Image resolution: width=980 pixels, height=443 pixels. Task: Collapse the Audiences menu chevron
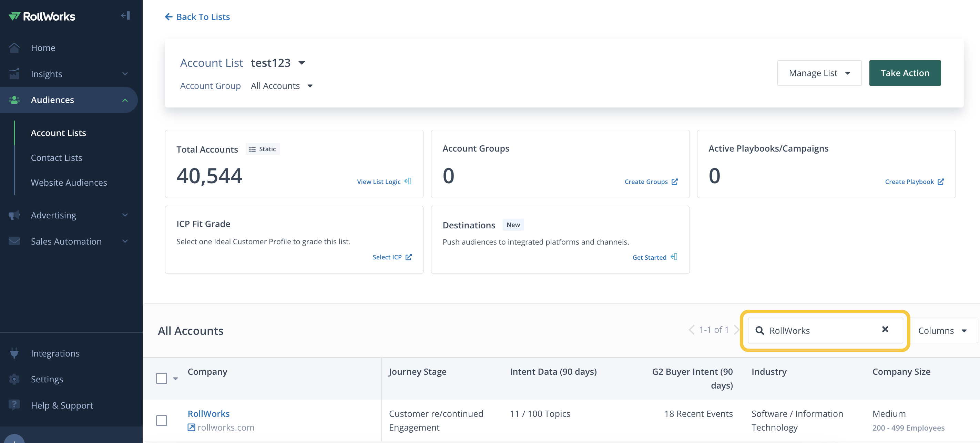[x=125, y=100]
